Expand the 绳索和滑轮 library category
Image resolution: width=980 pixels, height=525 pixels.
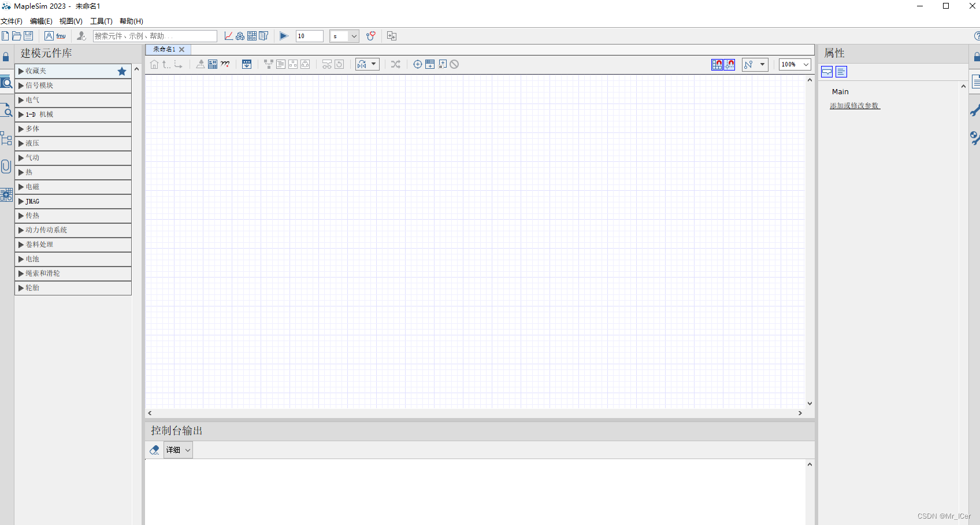73,273
